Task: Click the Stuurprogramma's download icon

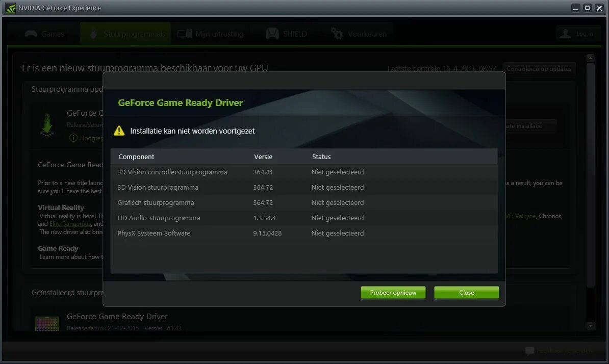Action: (x=93, y=34)
